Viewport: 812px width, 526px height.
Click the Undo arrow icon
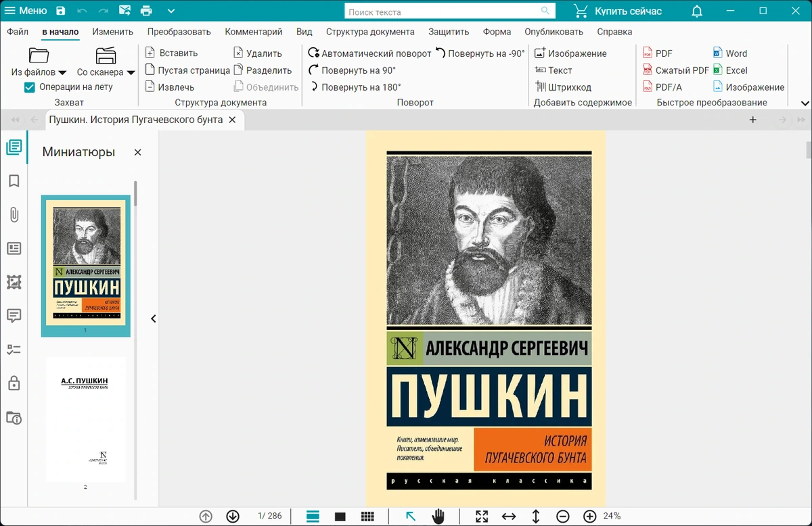pos(83,11)
